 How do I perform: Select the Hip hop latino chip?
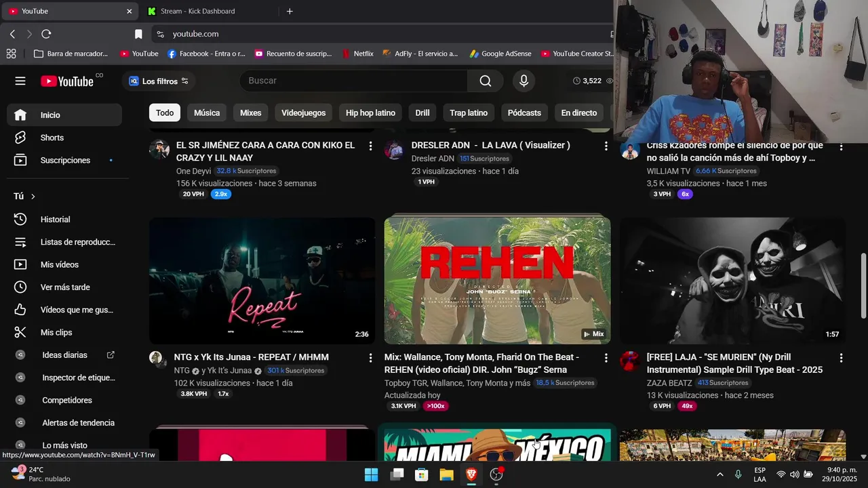(370, 113)
